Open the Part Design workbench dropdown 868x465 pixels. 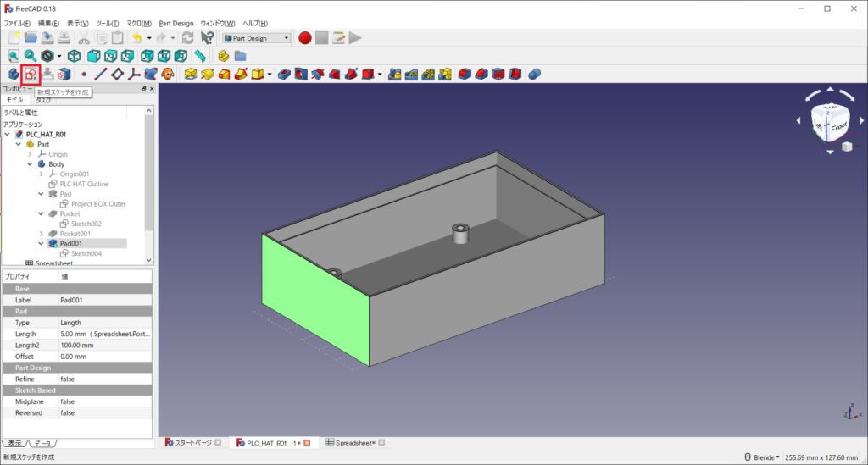[257, 37]
